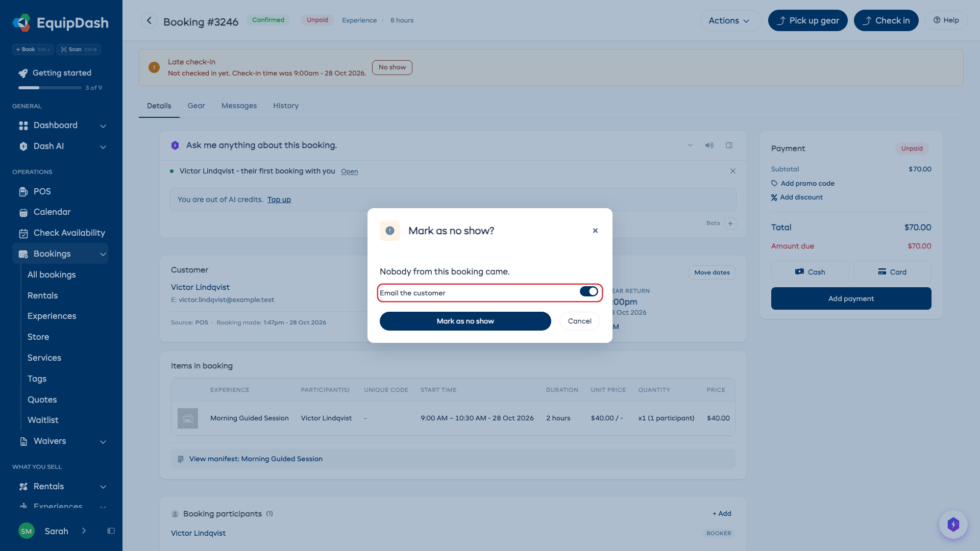The height and width of the screenshot is (551, 980).
Task: Click the No show button in late check-in banner
Action: point(392,67)
